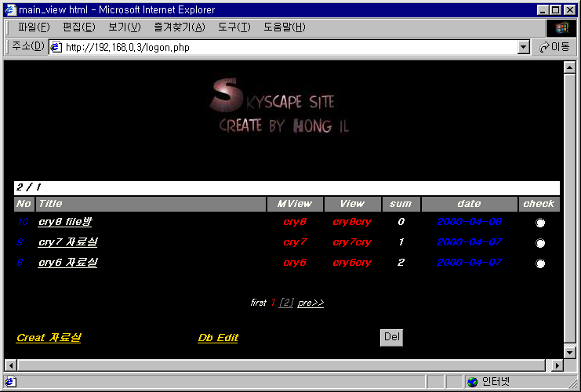Click the horizontal scrollbar right arrow

(557, 365)
